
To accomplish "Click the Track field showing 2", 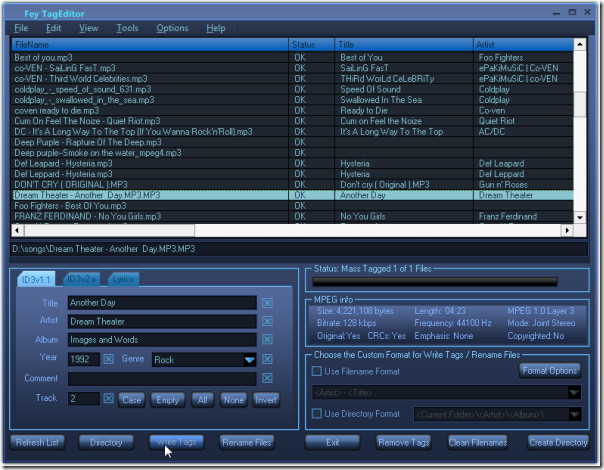I will point(84,398).
